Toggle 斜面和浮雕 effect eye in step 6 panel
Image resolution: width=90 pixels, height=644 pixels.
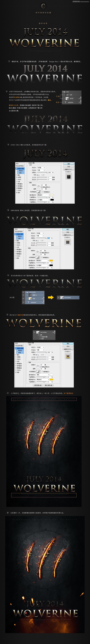40,337
